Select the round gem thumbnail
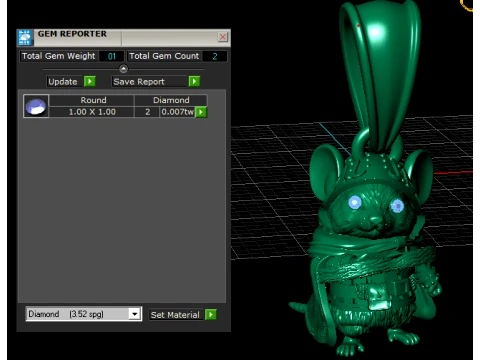The height and width of the screenshot is (360, 480). [36, 106]
